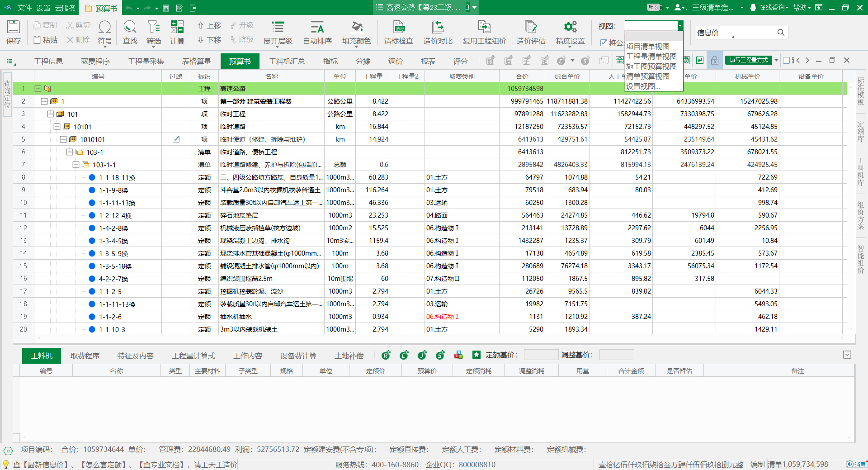Click the 上移 move up button
The image size is (868, 470).
(x=209, y=25)
